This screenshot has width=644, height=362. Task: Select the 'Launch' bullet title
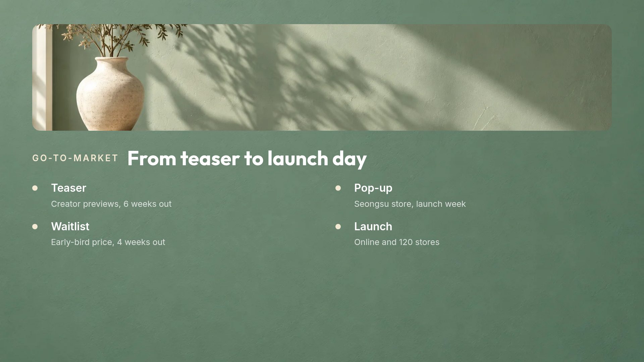coord(373,227)
